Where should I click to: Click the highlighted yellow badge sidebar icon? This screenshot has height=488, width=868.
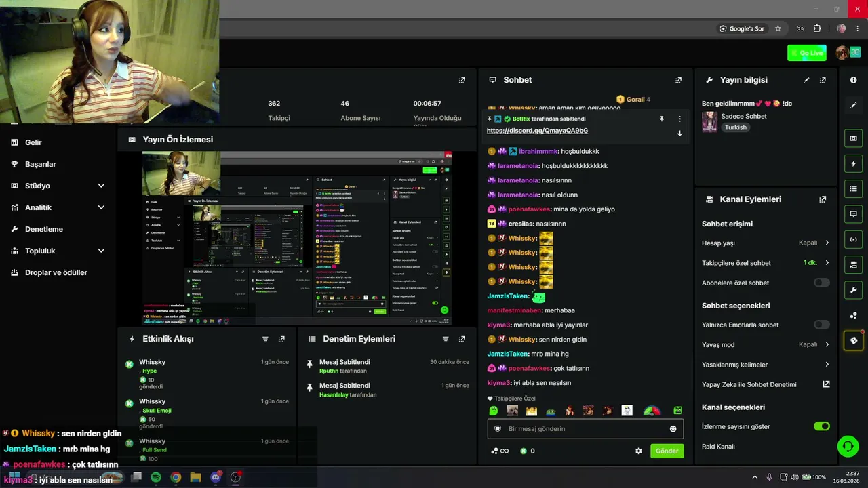tap(853, 340)
